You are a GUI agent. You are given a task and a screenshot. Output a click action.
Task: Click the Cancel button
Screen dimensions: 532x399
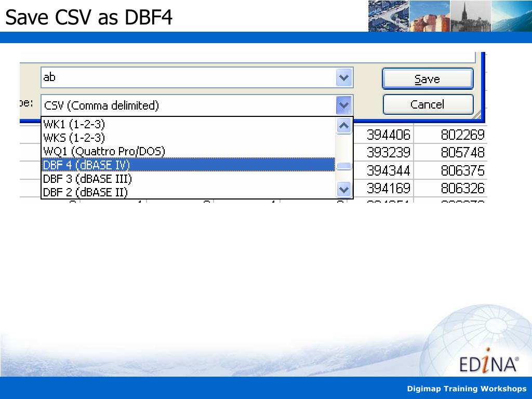428,104
